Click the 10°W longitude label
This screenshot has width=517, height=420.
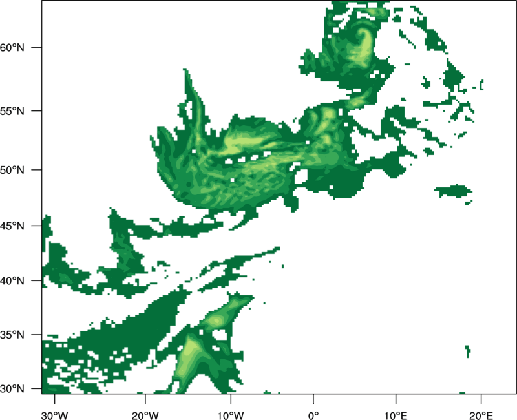[231, 415]
